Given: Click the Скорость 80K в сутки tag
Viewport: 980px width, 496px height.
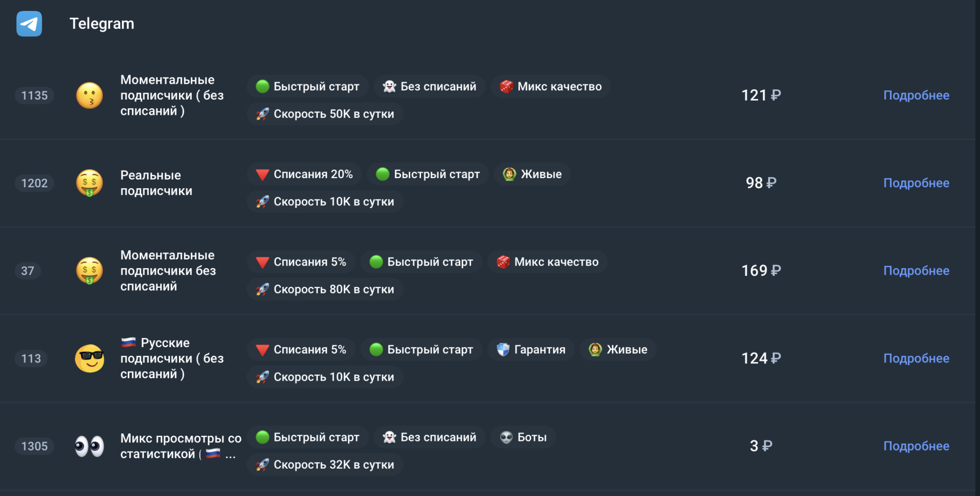Looking at the screenshot, I should [x=325, y=289].
